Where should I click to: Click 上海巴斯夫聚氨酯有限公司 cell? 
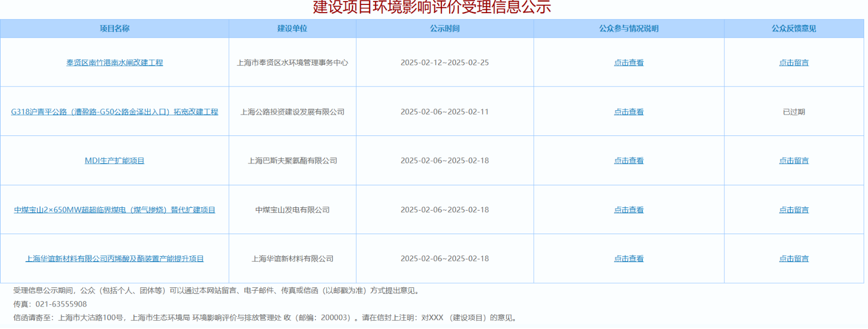292,161
